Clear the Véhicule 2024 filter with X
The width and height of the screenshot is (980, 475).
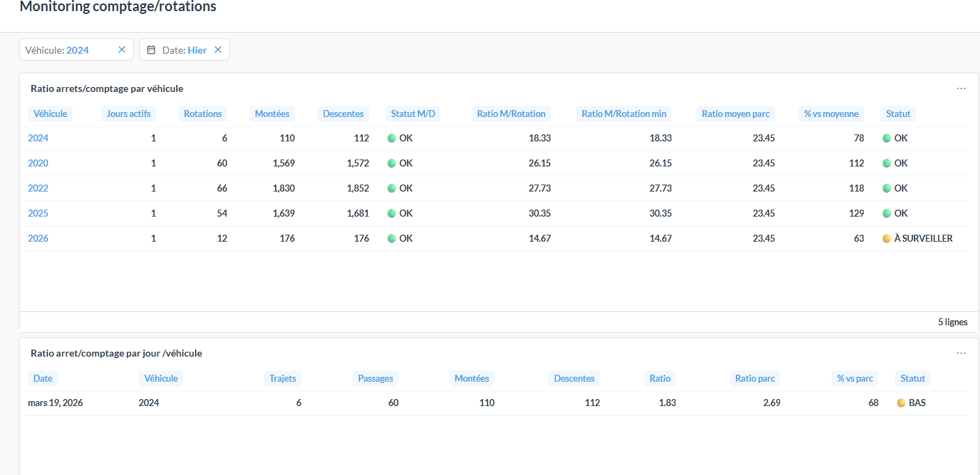click(x=122, y=49)
